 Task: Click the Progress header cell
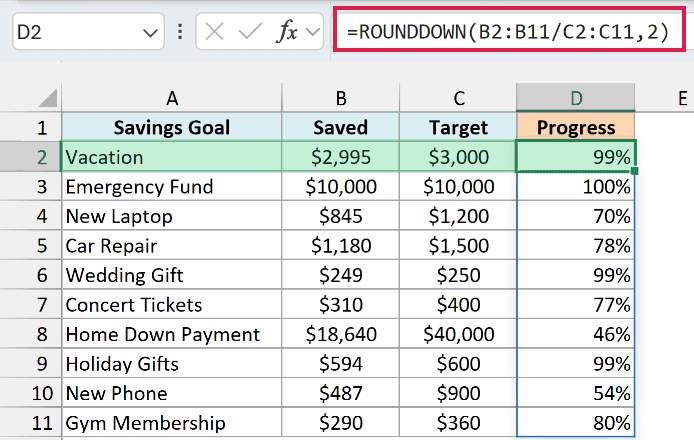(575, 127)
